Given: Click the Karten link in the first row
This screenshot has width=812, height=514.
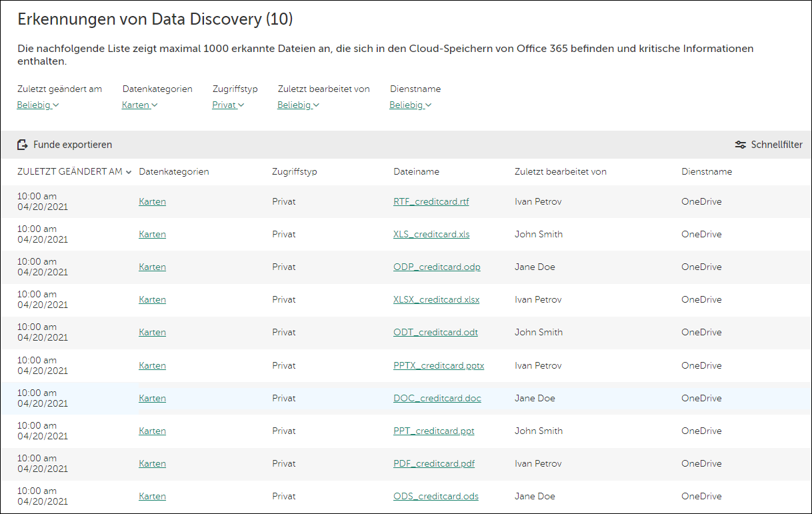Looking at the screenshot, I should point(152,201).
